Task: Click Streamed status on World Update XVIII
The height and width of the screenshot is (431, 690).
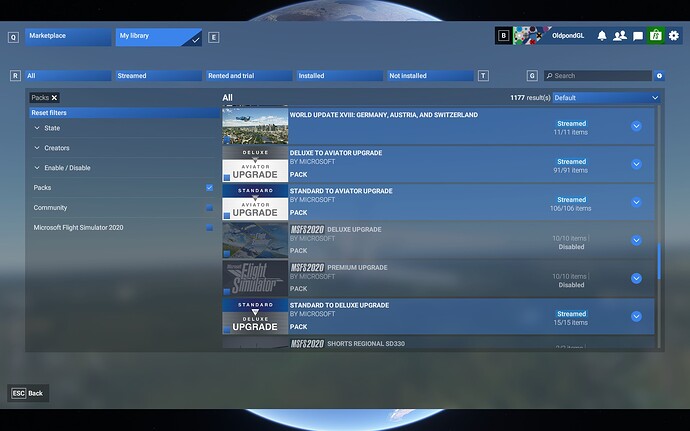Action: (572, 124)
